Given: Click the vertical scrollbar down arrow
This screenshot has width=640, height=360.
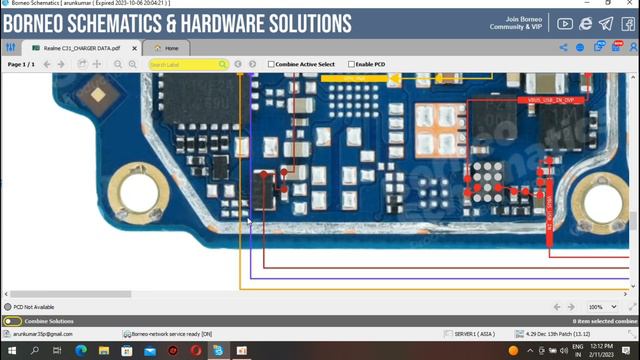Looking at the screenshot, I should (633, 286).
